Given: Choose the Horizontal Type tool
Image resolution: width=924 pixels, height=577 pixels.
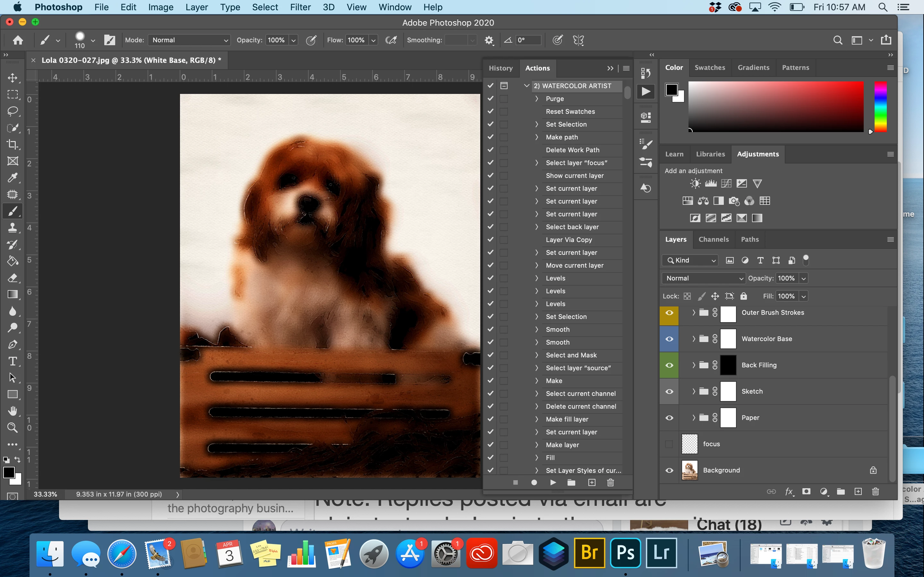Looking at the screenshot, I should coord(13,361).
